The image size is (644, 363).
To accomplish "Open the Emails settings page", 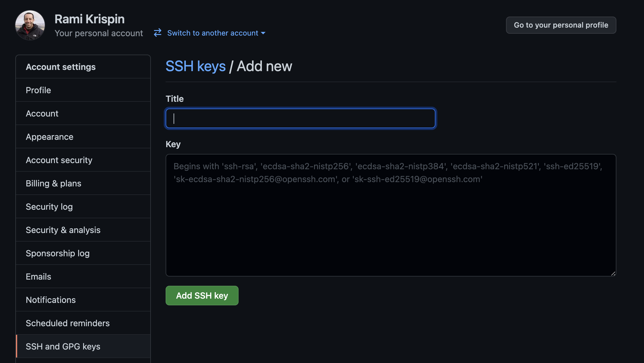I will (39, 276).
